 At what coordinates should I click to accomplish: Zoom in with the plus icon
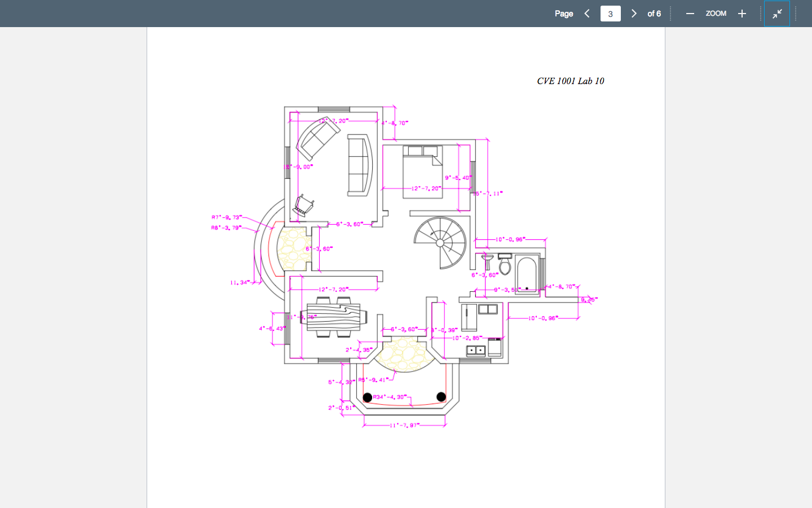click(x=742, y=14)
